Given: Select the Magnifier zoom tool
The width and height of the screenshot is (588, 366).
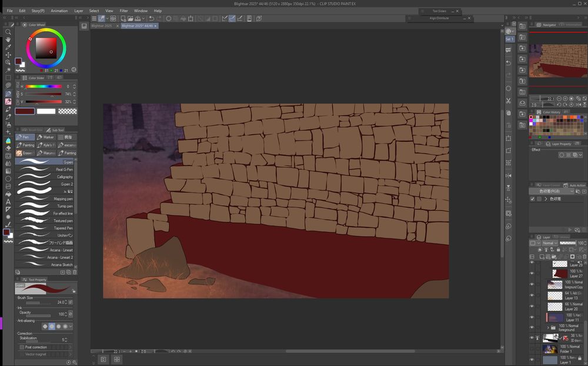Looking at the screenshot, I should tap(8, 32).
